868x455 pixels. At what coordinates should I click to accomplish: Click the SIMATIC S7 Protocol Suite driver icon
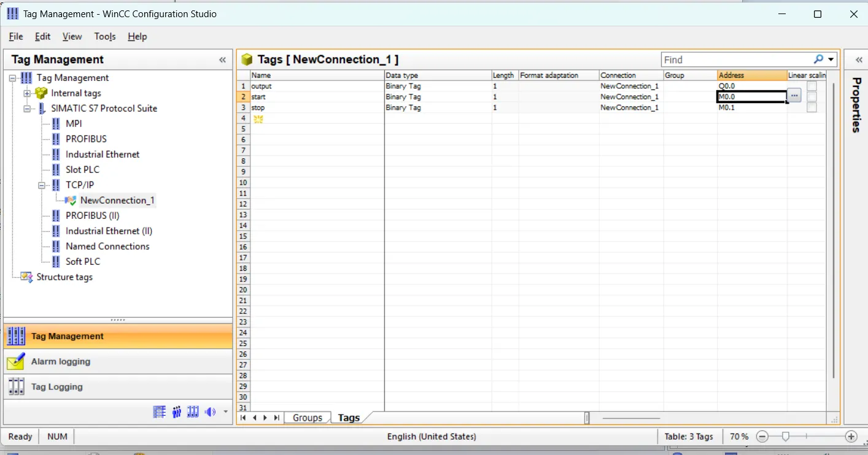click(x=42, y=109)
